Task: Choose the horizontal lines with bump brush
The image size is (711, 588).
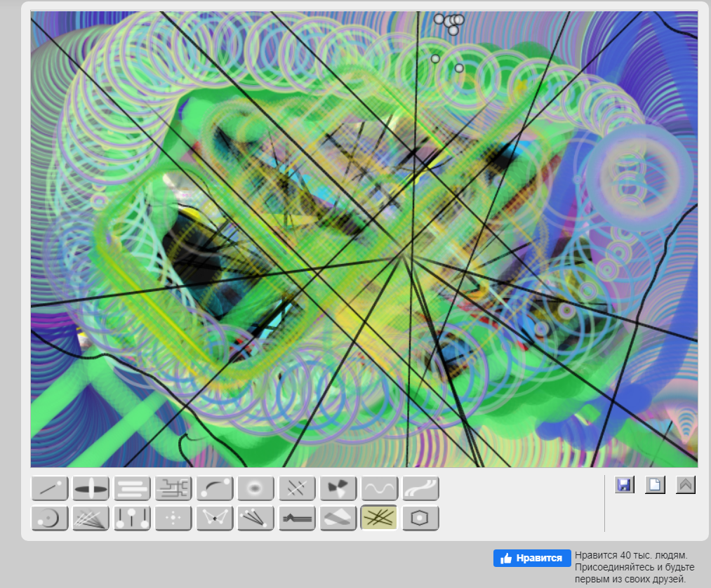Action: (297, 518)
